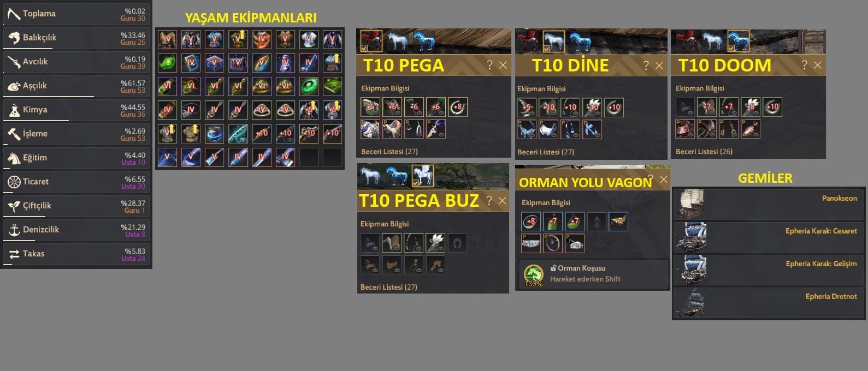868x371 pixels.
Task: Click the Denizcilik anchor icon
Action: tap(14, 230)
